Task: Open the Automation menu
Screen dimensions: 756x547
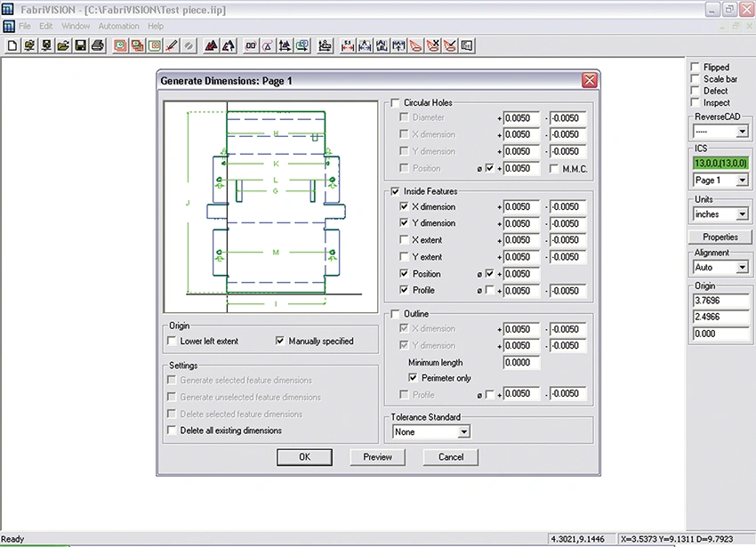Action: coord(118,26)
